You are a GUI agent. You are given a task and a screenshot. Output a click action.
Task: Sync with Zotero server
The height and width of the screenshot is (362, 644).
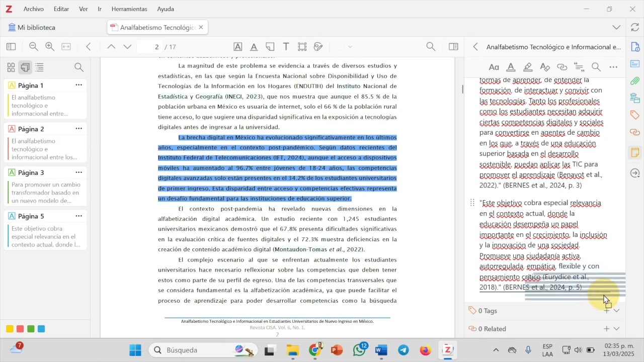point(635,28)
